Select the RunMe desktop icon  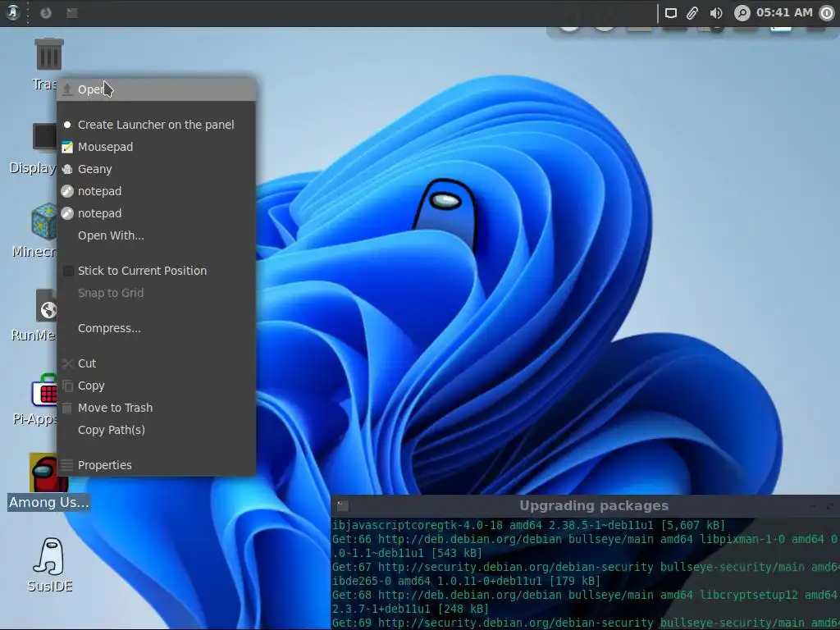pos(46,305)
